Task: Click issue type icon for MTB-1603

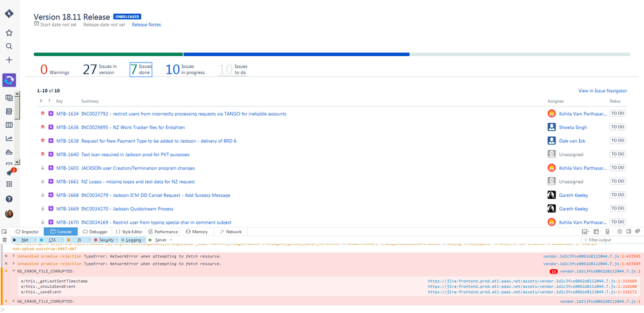Action: (x=50, y=168)
